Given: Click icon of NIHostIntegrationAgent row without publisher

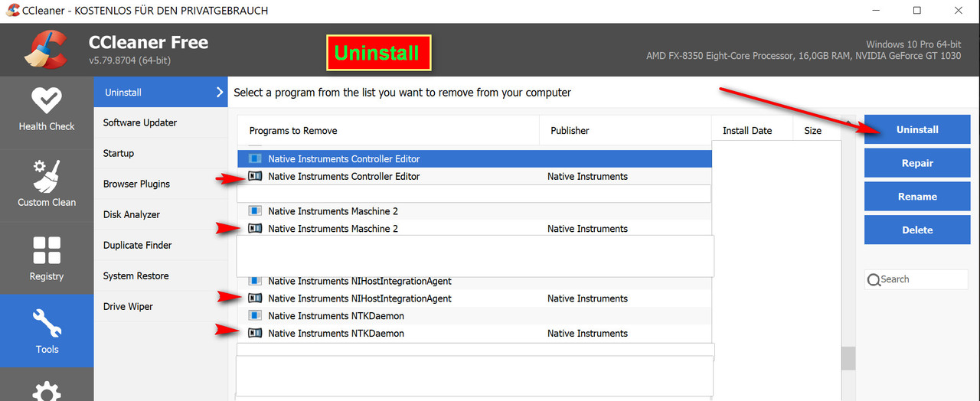Looking at the screenshot, I should [x=255, y=282].
